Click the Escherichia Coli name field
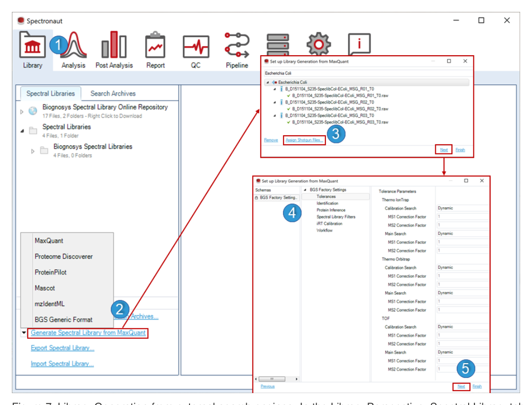The image size is (532, 405). [368, 73]
